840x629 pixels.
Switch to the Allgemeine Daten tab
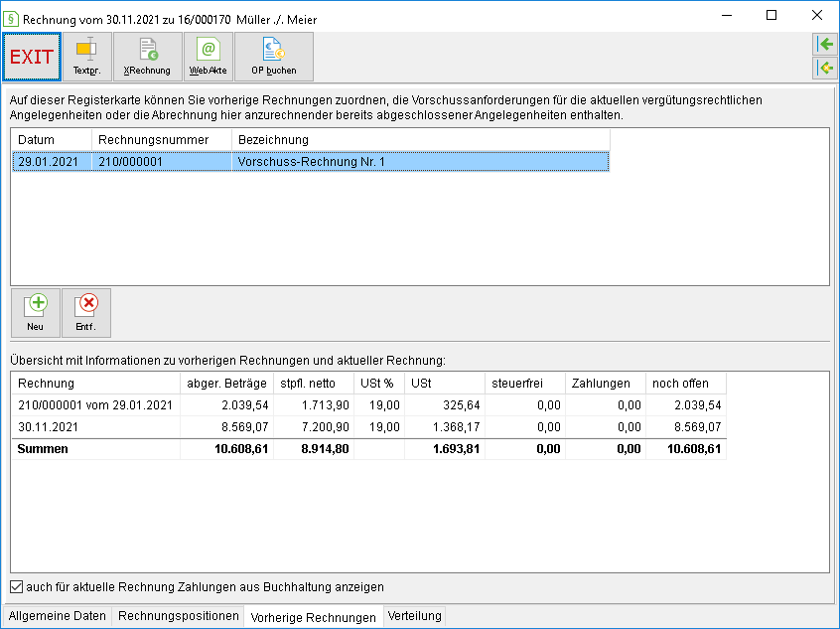coord(58,616)
